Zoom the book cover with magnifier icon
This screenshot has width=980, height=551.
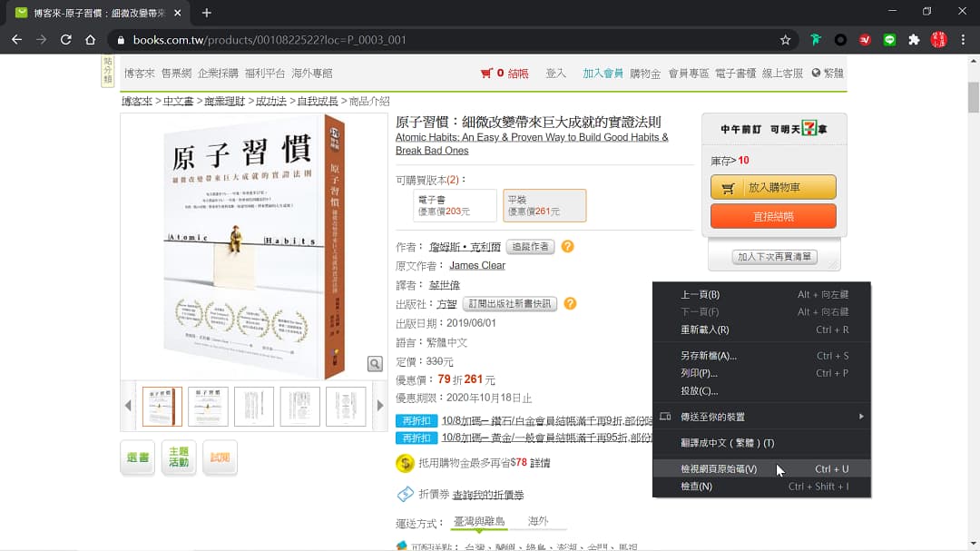(375, 364)
